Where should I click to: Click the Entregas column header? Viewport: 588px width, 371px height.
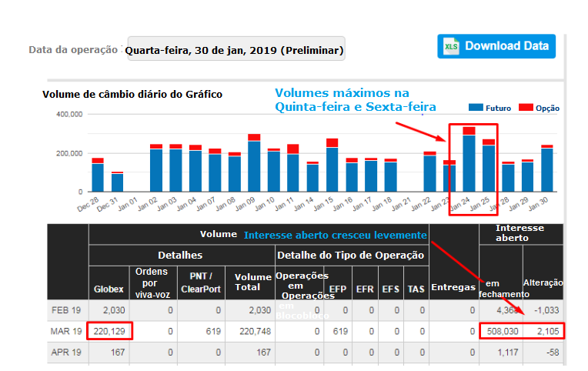click(453, 286)
